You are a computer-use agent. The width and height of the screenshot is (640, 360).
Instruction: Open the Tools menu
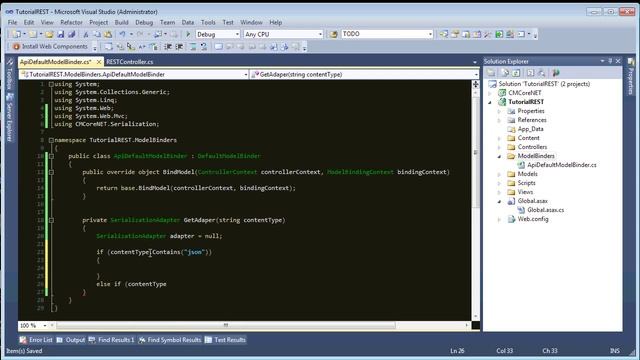[208, 22]
